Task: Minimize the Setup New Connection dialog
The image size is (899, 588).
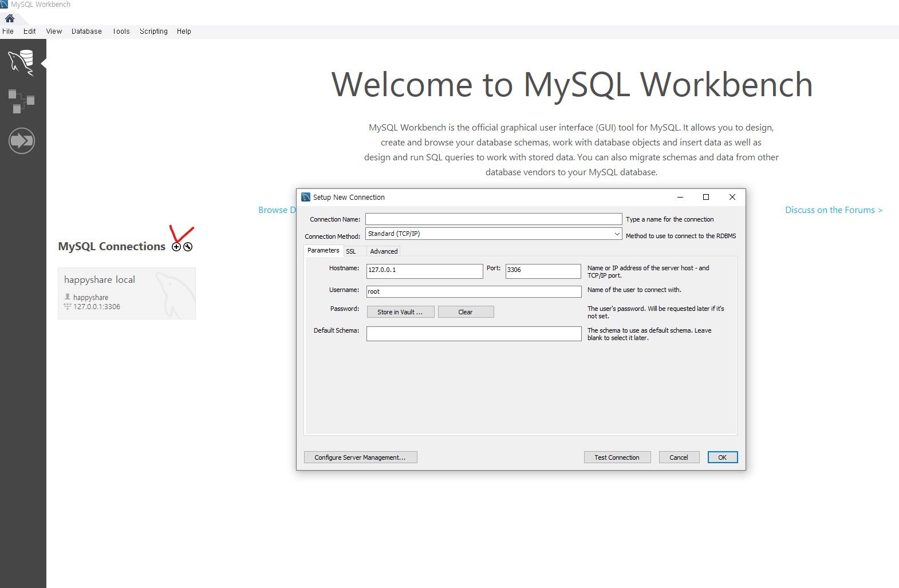Action: point(680,197)
